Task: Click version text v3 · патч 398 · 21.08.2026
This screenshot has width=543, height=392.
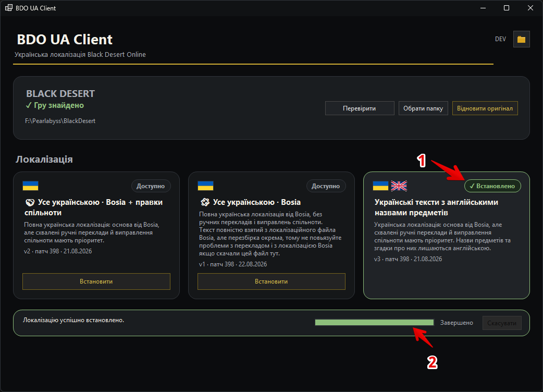Action: click(408, 259)
